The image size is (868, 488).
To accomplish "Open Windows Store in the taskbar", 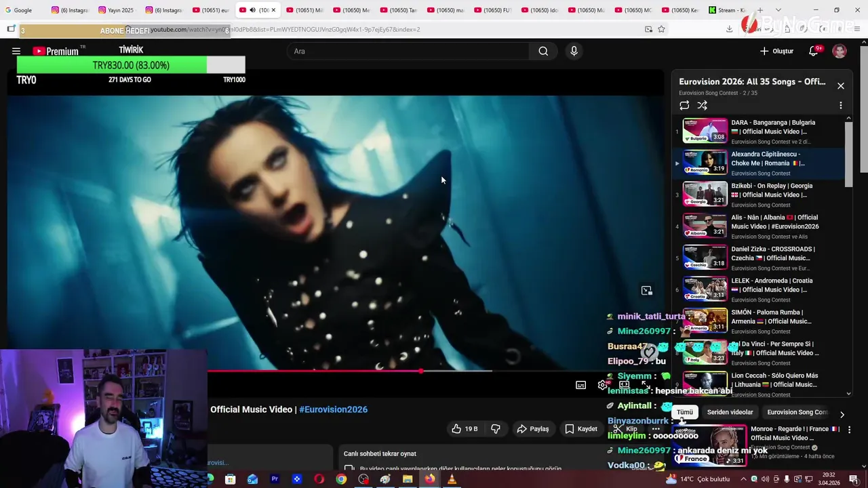I will click(x=230, y=479).
